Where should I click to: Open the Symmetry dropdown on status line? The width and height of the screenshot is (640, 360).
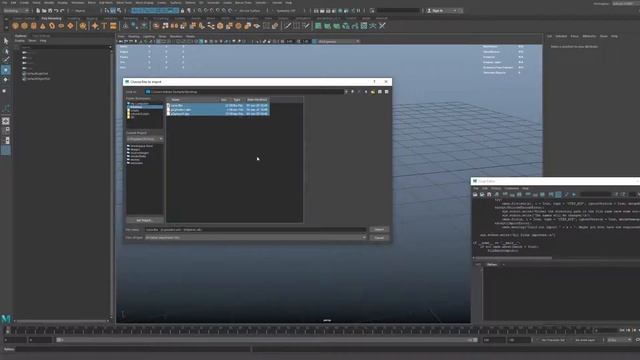point(285,11)
